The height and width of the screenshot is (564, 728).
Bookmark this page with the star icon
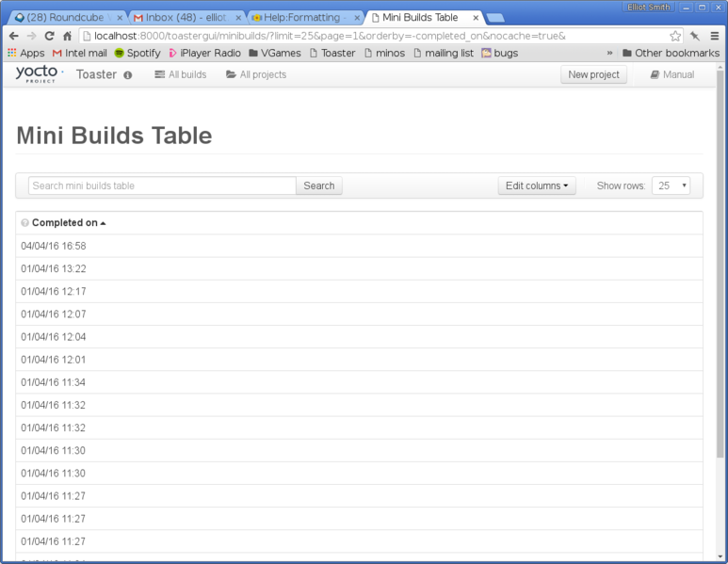[675, 36]
